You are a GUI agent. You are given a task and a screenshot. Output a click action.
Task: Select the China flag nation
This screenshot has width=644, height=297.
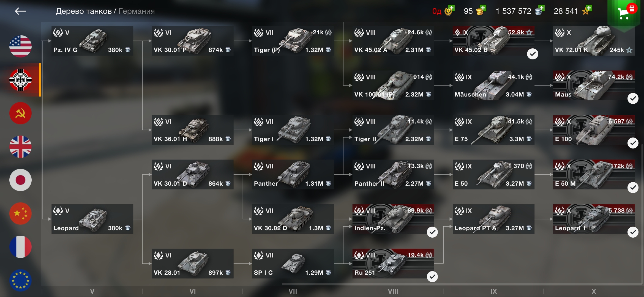click(x=20, y=213)
